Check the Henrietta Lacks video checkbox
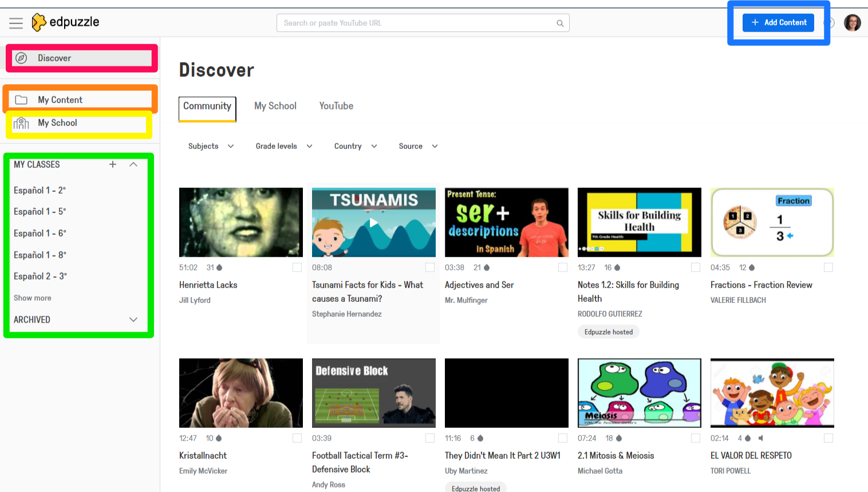The height and width of the screenshot is (492, 868). [x=297, y=267]
